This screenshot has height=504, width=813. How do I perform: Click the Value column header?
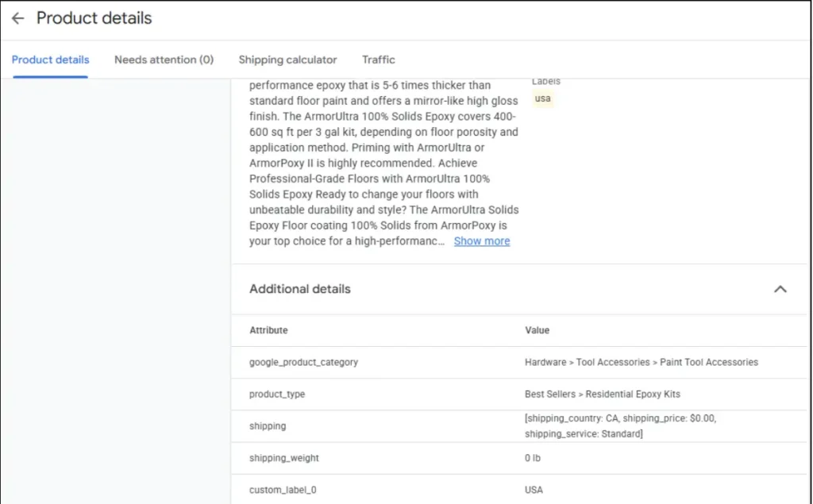pyautogui.click(x=537, y=330)
